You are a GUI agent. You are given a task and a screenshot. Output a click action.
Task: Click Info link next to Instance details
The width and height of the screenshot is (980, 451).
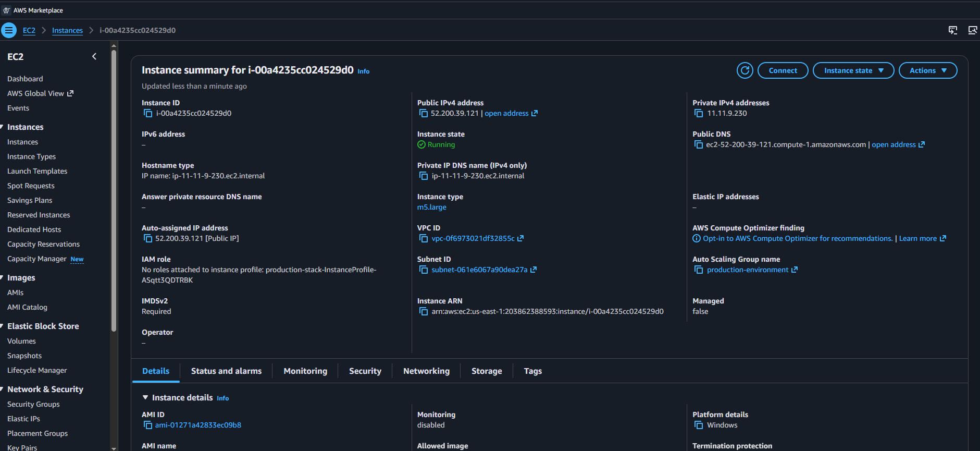(223, 398)
